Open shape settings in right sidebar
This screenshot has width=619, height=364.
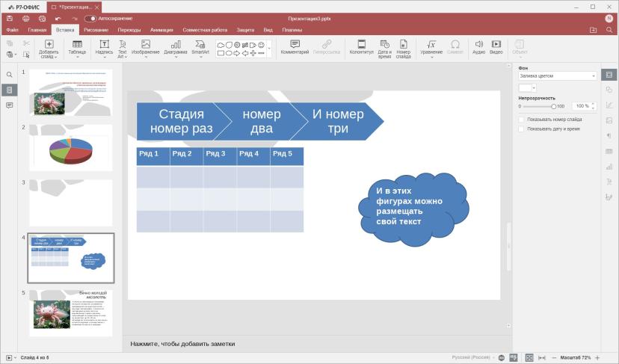(x=609, y=90)
